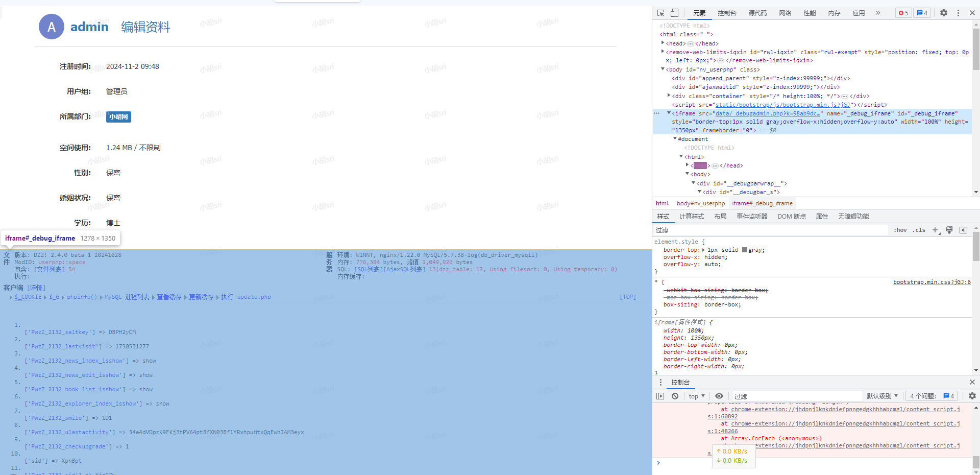Open the bootstrap.min.css?jGJ:6 source link

click(932, 282)
